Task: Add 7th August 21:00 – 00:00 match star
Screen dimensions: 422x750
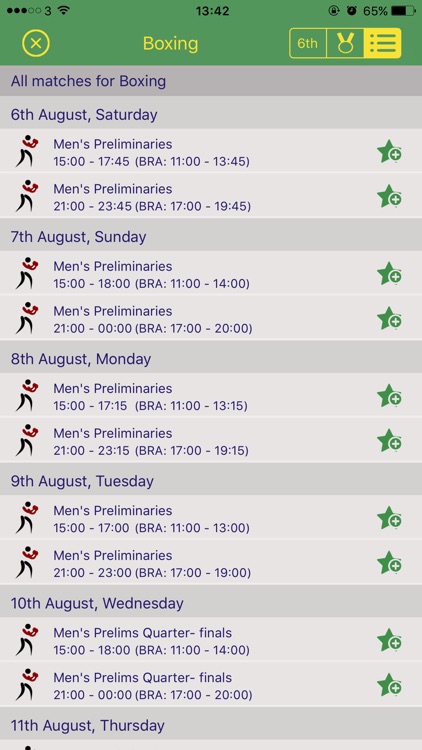Action: coord(389,318)
